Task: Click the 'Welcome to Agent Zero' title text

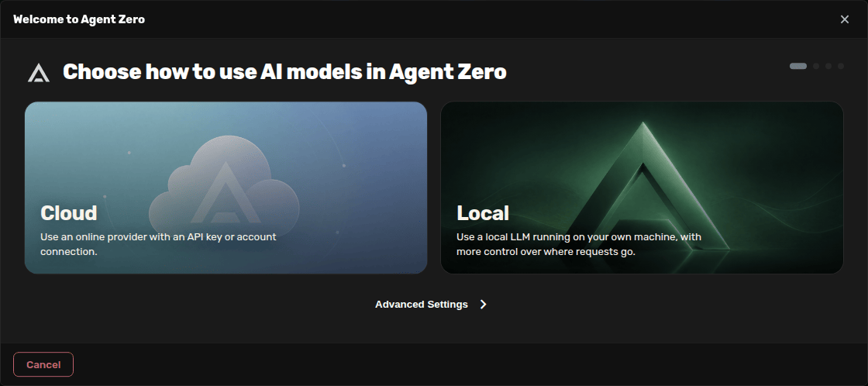Action: [79, 19]
